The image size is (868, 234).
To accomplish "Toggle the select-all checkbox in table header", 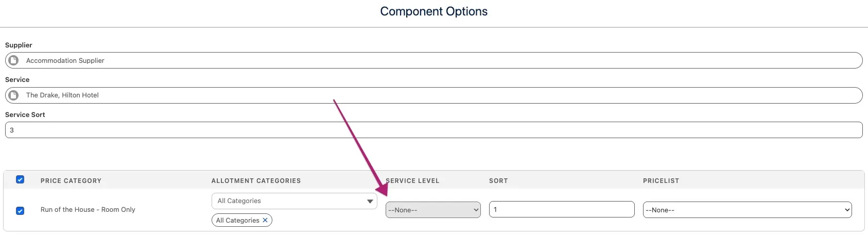I will click(20, 179).
